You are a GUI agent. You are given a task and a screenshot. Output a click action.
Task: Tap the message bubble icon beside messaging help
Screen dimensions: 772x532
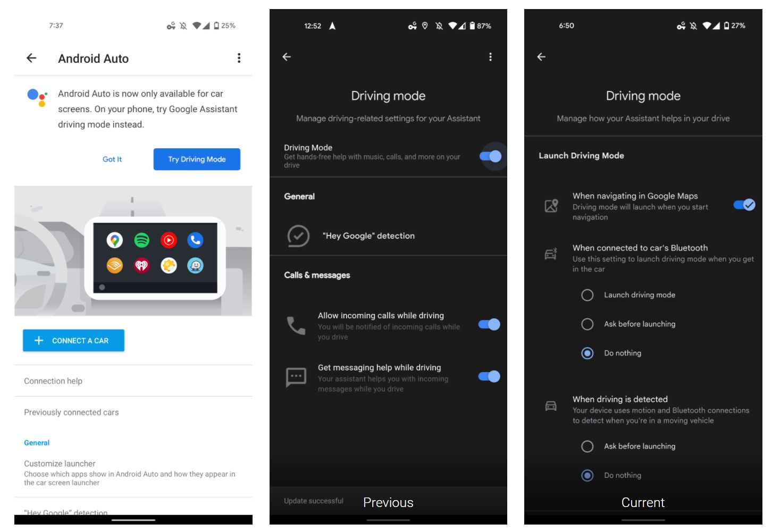[x=296, y=377]
